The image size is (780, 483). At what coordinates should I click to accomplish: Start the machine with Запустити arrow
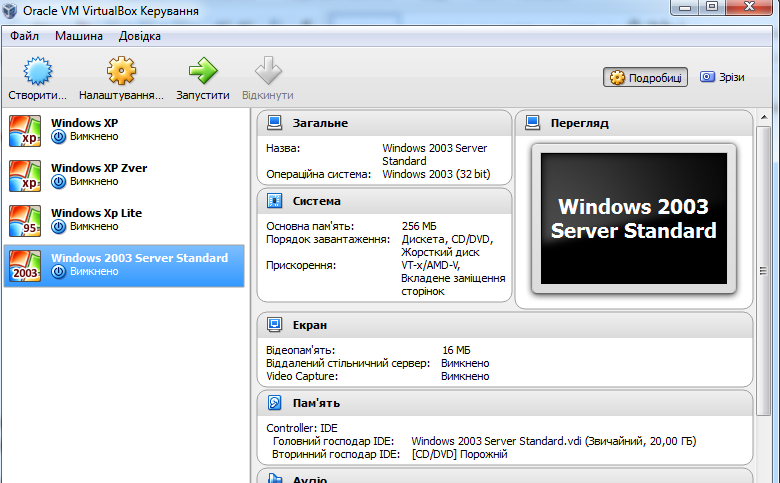click(x=203, y=71)
